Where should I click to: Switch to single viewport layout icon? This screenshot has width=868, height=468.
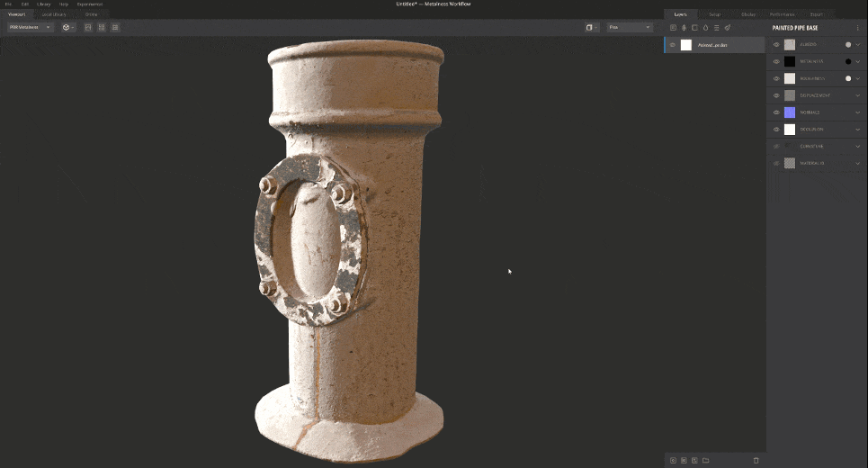pyautogui.click(x=88, y=28)
